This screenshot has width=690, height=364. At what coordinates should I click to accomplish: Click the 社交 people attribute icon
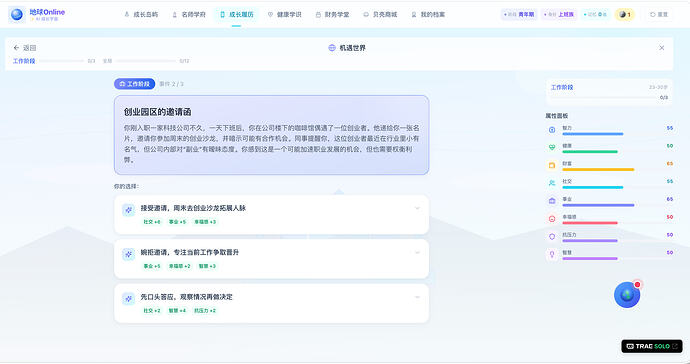(552, 183)
